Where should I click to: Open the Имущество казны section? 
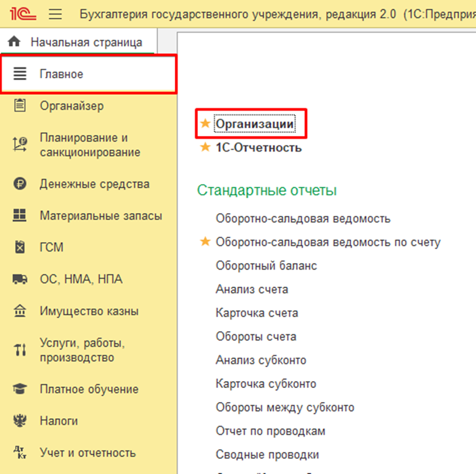(x=88, y=311)
